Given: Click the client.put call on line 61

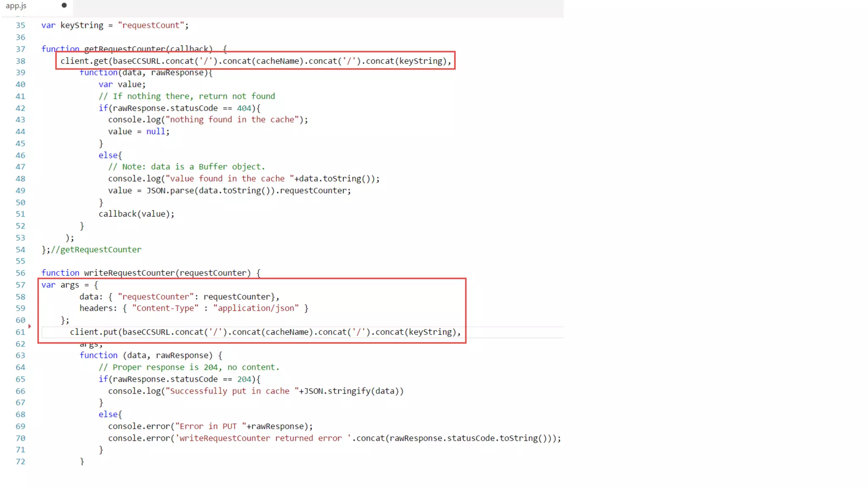Looking at the screenshot, I should click(x=94, y=332).
